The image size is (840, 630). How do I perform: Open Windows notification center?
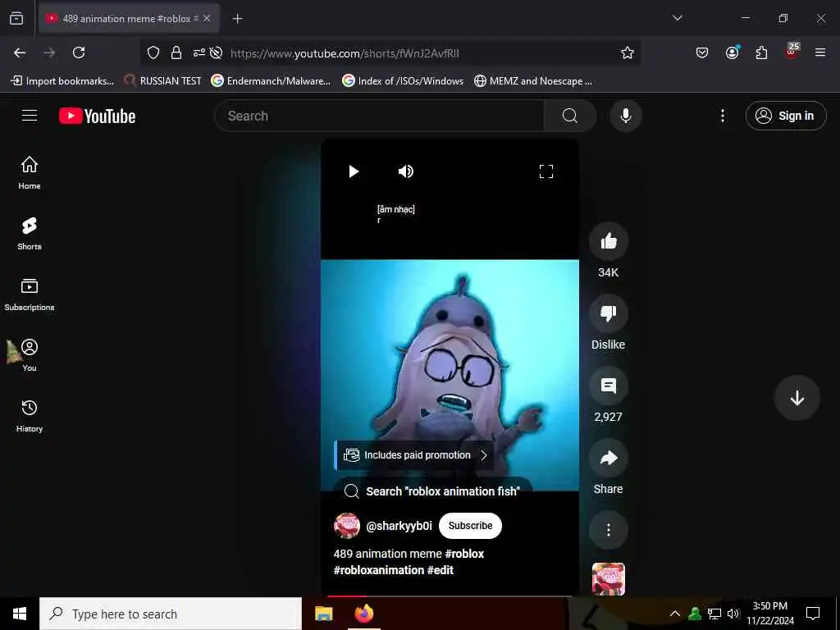tap(813, 614)
